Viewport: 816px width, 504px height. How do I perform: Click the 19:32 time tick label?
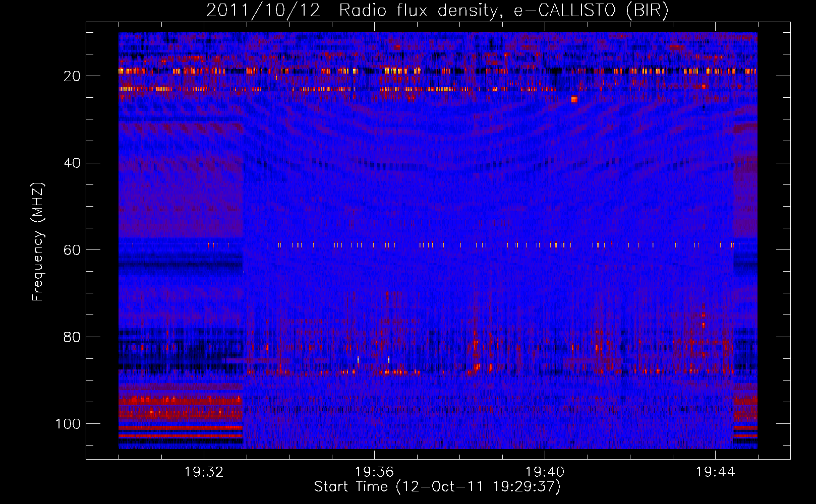click(x=204, y=472)
